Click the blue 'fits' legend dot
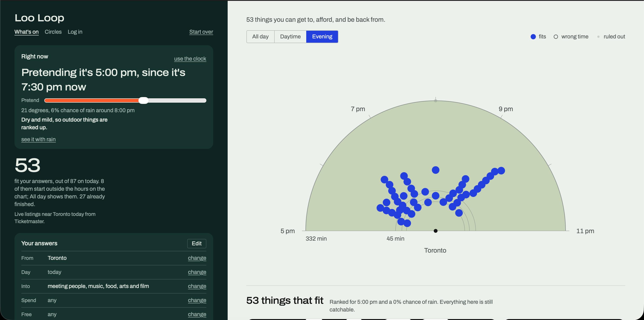 533,37
